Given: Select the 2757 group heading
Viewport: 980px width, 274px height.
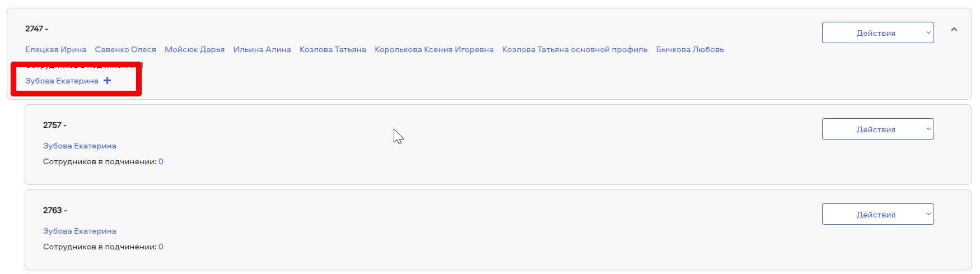Looking at the screenshot, I should coord(55,125).
